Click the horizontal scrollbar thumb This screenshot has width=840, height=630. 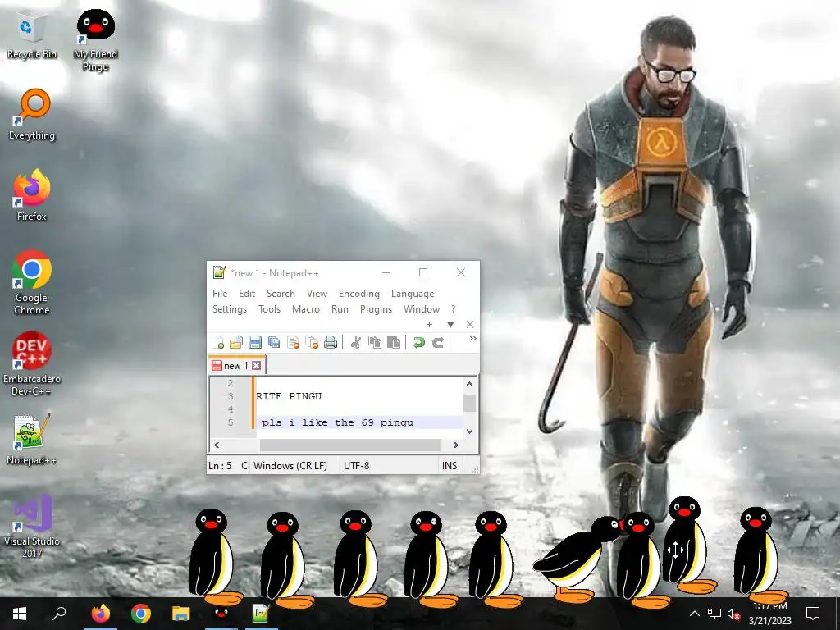click(x=349, y=445)
